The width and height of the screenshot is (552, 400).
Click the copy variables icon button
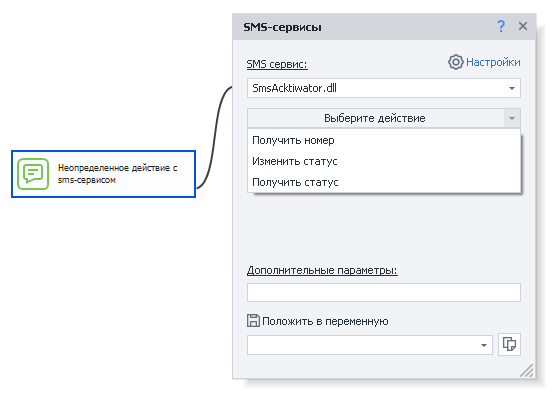[x=509, y=344]
